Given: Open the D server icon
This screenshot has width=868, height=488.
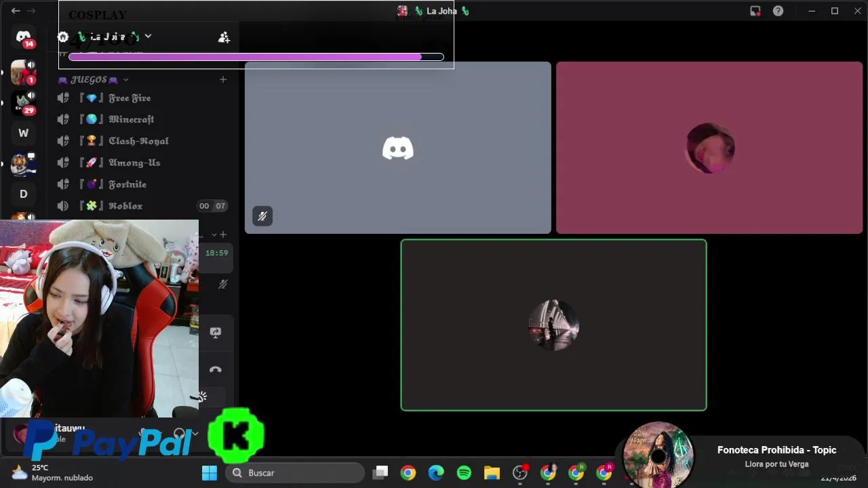Looking at the screenshot, I should tap(23, 194).
